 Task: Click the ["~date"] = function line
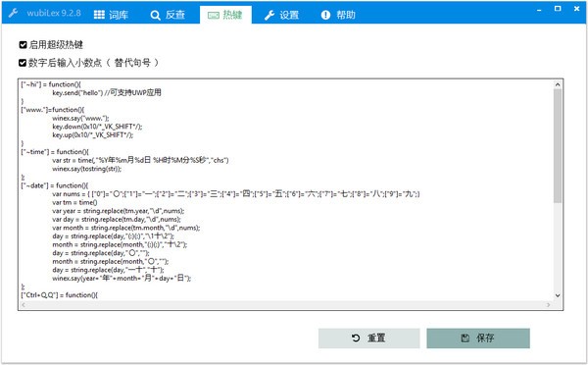[x=55, y=185]
